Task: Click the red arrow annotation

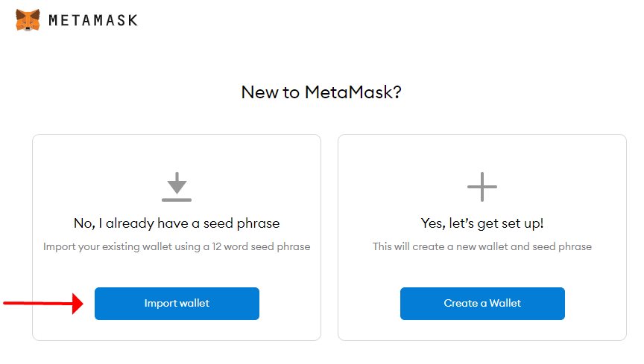Action: [x=43, y=304]
